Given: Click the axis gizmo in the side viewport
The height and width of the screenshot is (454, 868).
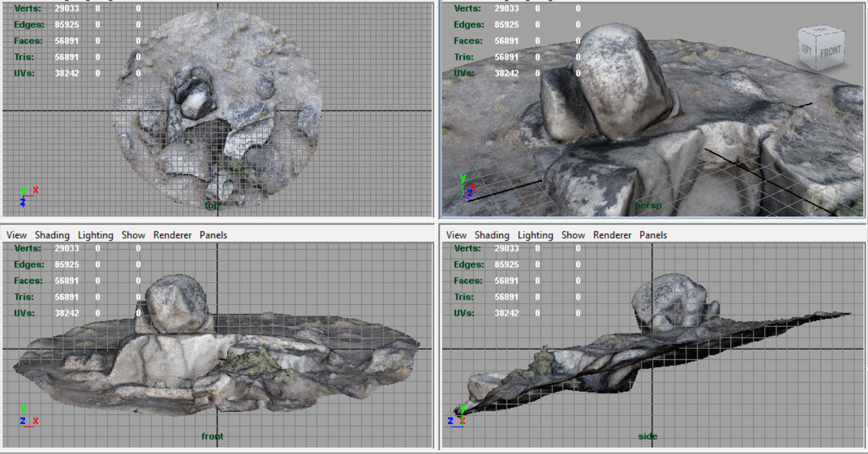Looking at the screenshot, I should coord(458,415).
